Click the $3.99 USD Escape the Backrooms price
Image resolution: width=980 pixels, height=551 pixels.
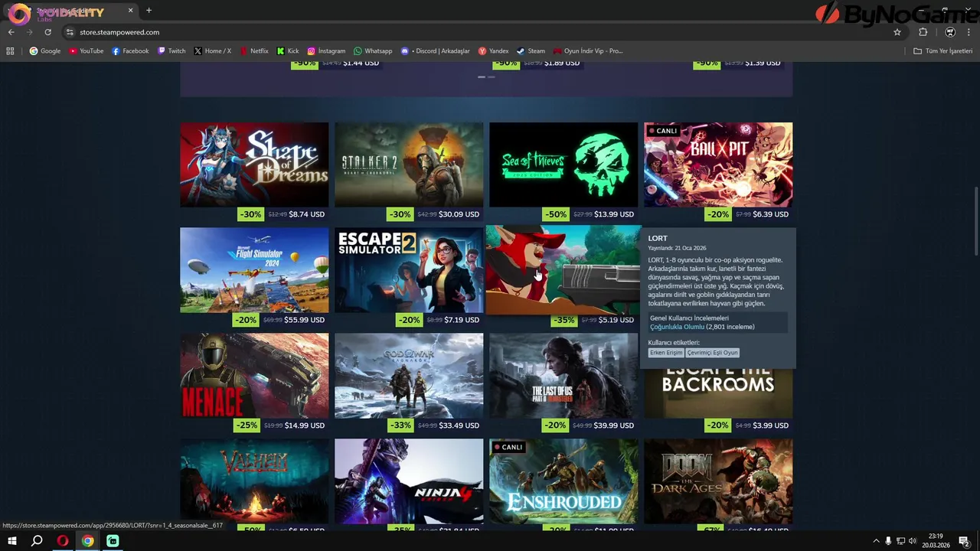point(771,425)
